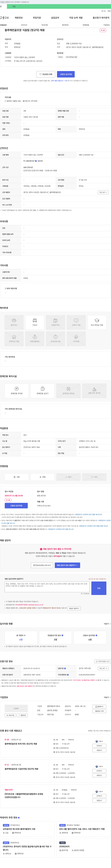Screen dimensions: 111x868
Task: Open the 지도 보기 dropdown for work location
Action: pyautogui.click(x=103, y=192)
